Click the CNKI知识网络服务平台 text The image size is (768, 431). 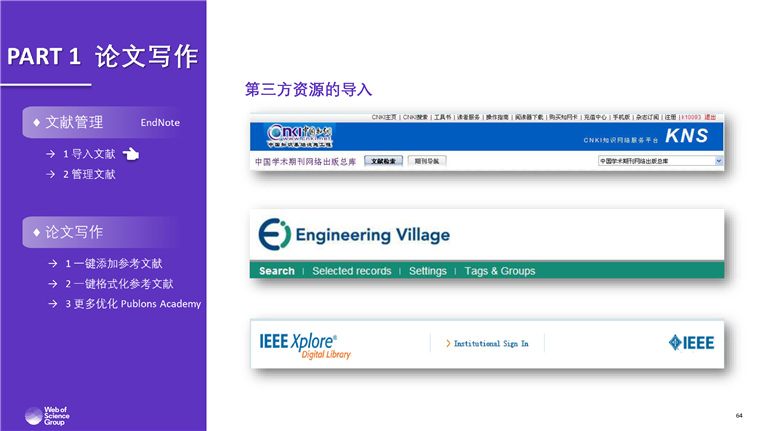click(620, 140)
